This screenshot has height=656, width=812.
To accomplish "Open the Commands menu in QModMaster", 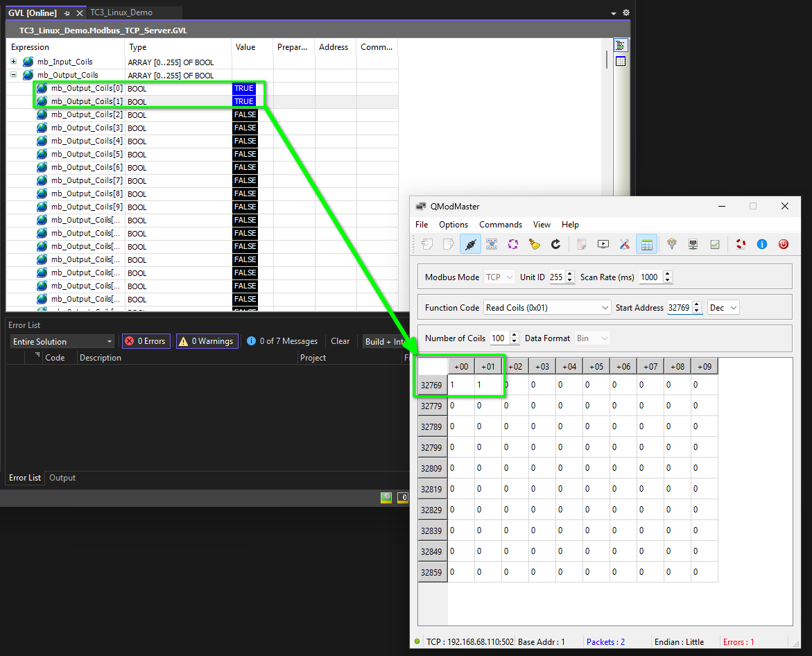I will pos(500,225).
